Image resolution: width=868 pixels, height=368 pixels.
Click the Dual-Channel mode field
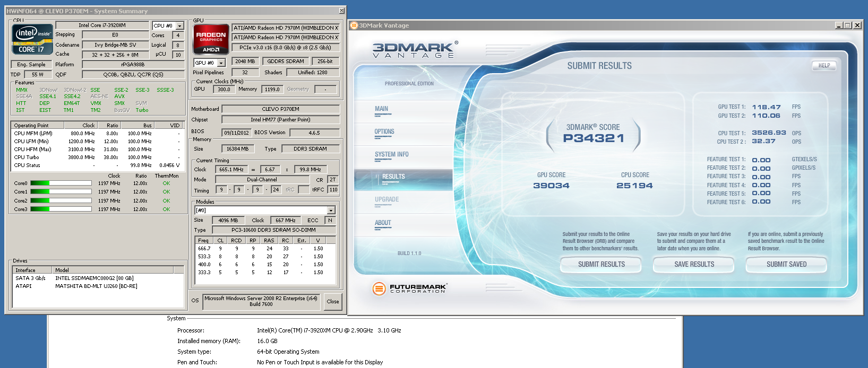tap(262, 180)
